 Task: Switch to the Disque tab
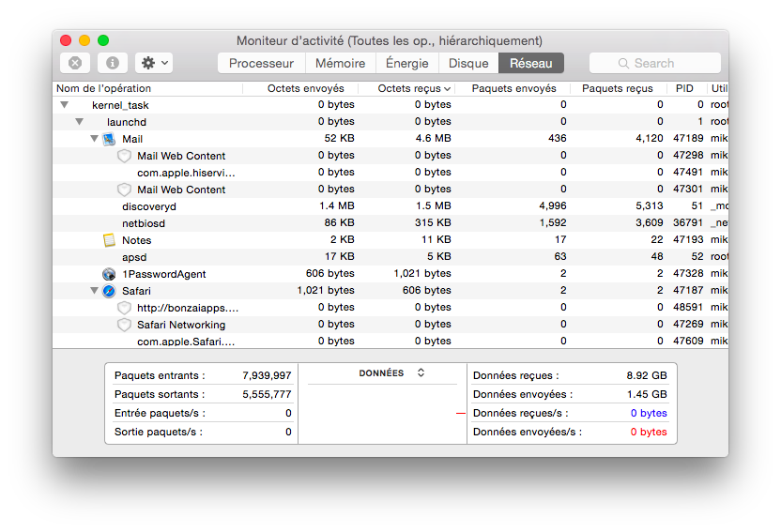[468, 63]
